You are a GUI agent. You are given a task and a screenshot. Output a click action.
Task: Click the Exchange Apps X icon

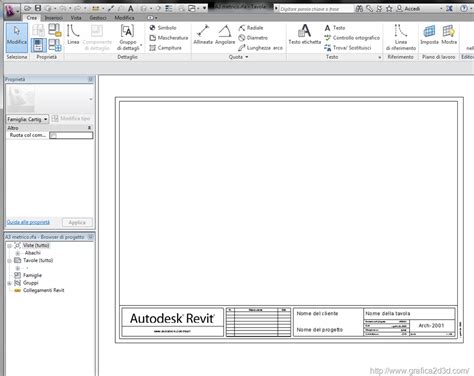click(449, 9)
